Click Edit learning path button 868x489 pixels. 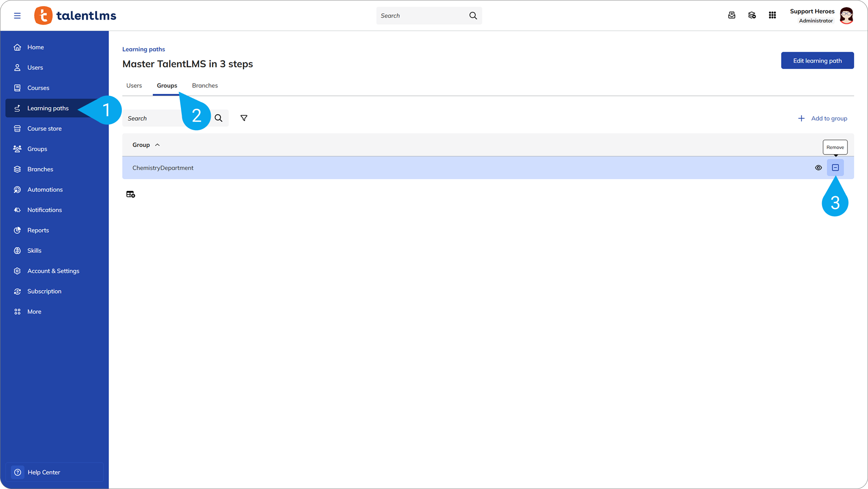817,60
